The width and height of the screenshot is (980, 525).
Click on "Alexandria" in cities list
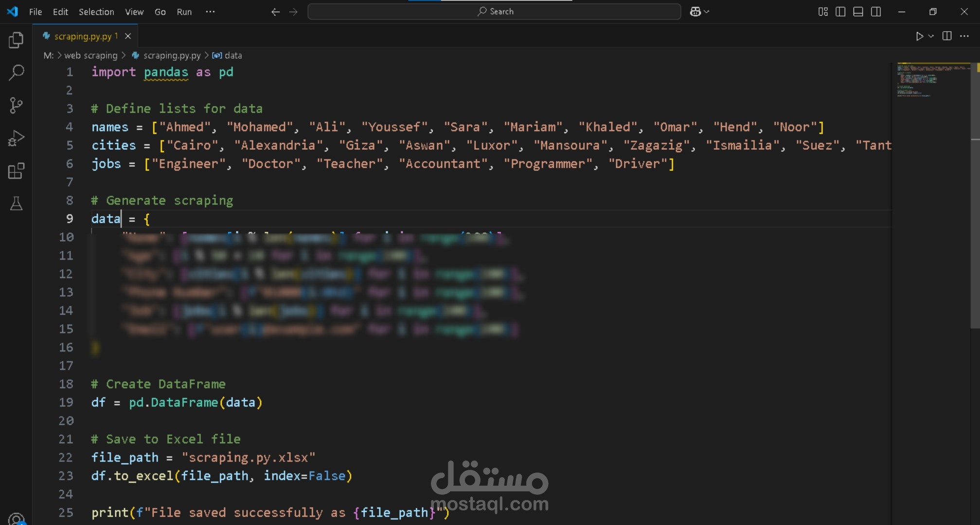(x=278, y=145)
